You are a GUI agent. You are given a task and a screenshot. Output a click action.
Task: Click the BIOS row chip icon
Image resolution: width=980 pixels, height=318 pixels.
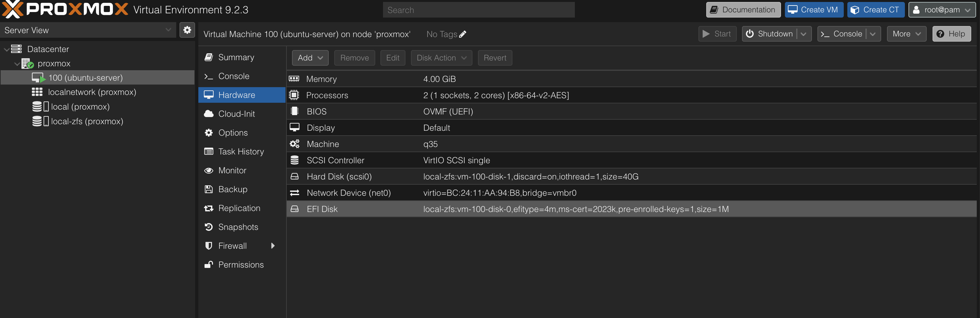[x=295, y=111]
